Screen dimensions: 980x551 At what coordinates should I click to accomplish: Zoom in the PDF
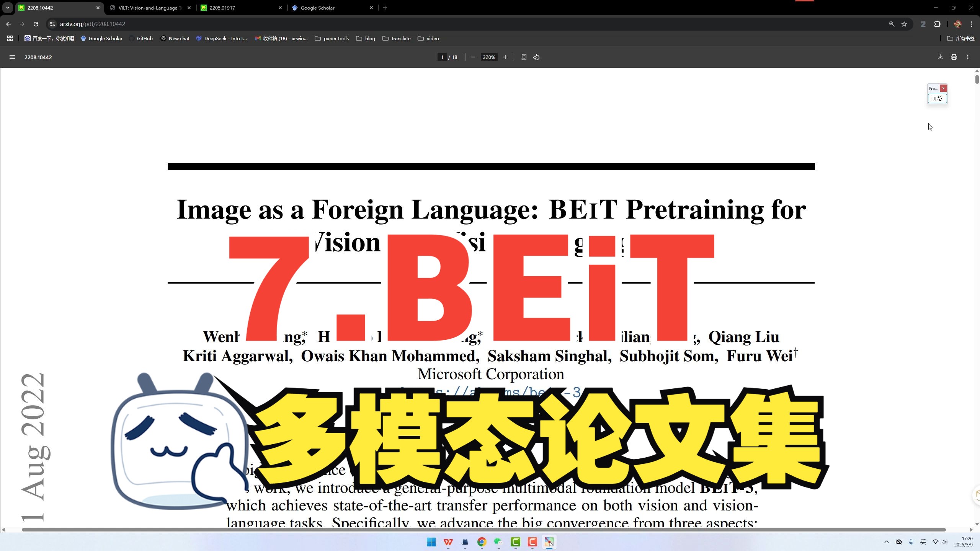tap(505, 57)
